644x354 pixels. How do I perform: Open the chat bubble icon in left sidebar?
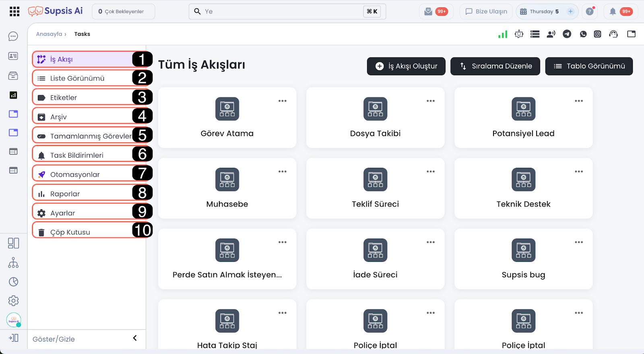(x=13, y=37)
